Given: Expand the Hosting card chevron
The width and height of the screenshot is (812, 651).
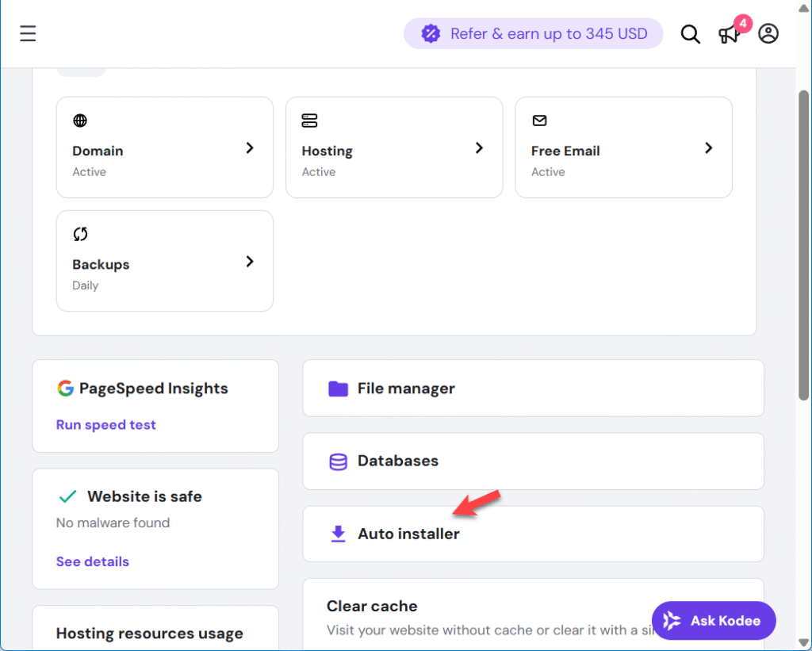Looking at the screenshot, I should point(479,148).
